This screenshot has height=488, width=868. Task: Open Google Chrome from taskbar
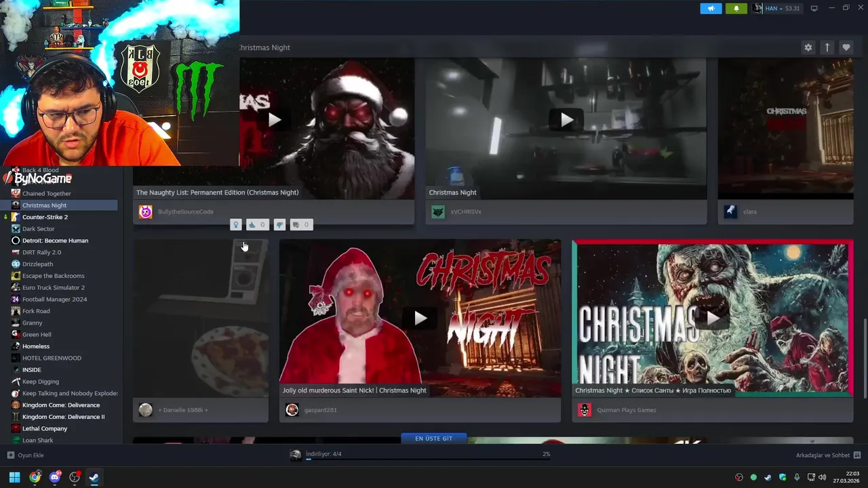(35, 477)
